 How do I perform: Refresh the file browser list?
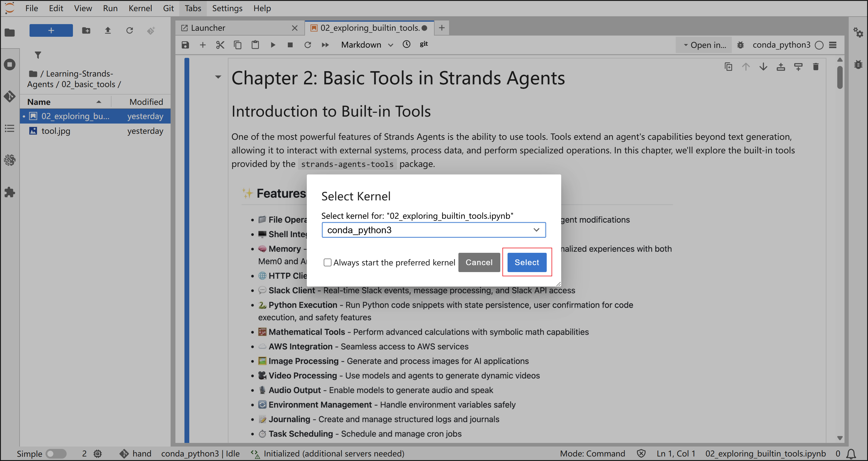click(x=129, y=30)
